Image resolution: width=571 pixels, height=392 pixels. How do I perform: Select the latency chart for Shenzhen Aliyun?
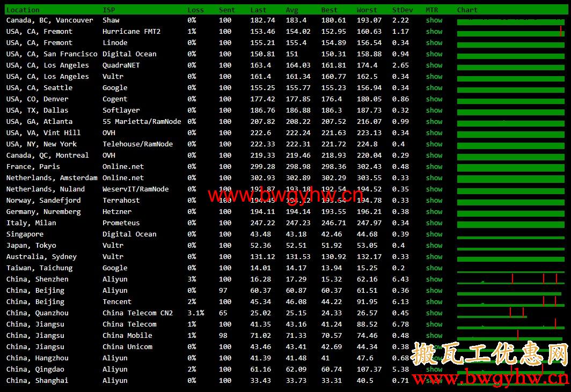pos(510,279)
